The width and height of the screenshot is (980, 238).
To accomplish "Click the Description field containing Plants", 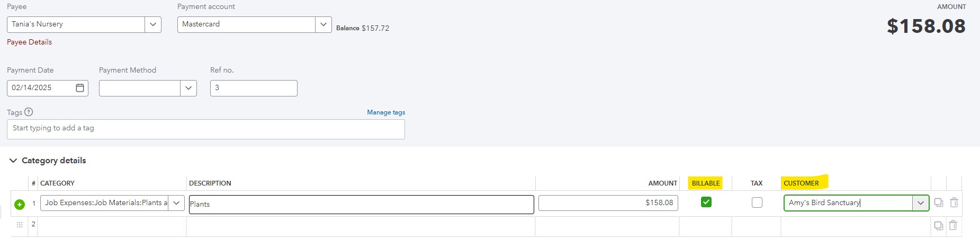I will point(361,205).
